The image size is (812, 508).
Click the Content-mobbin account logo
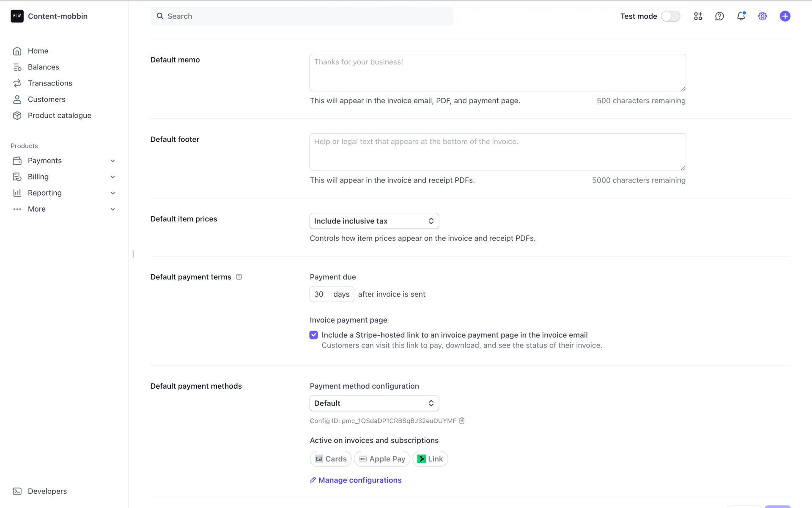pos(17,16)
